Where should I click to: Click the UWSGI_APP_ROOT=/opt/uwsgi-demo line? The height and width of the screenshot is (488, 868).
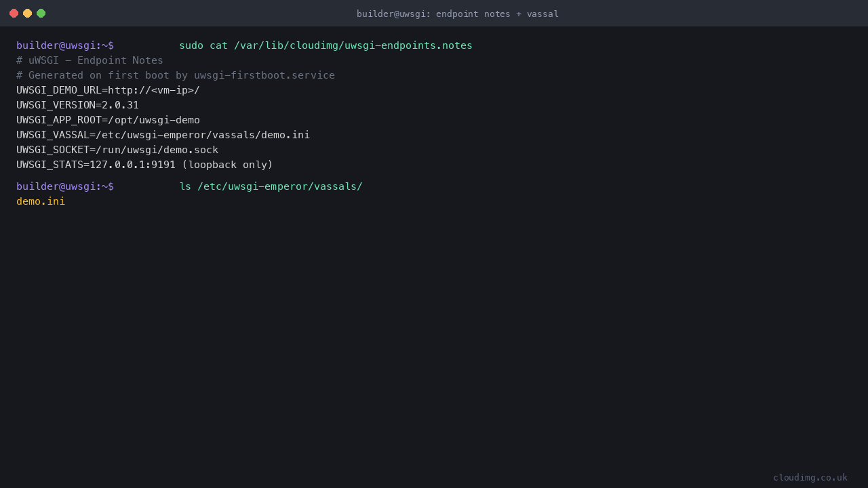point(108,120)
